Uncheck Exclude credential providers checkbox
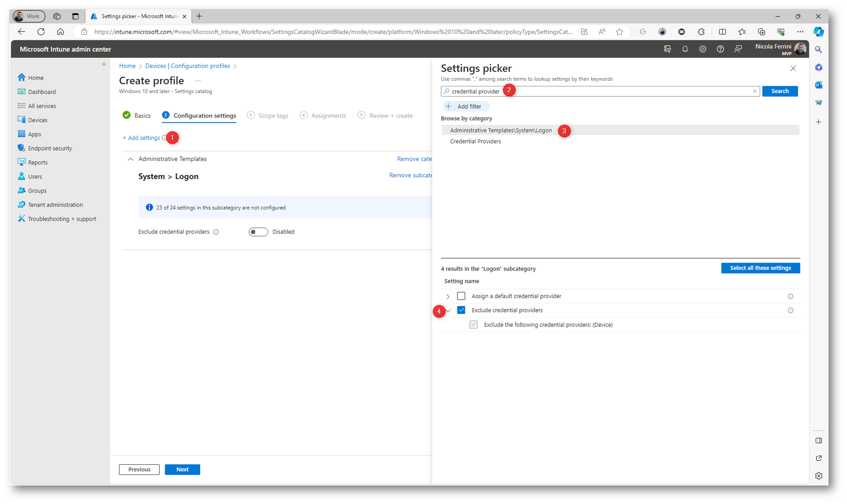The width and height of the screenshot is (847, 504). coord(461,310)
